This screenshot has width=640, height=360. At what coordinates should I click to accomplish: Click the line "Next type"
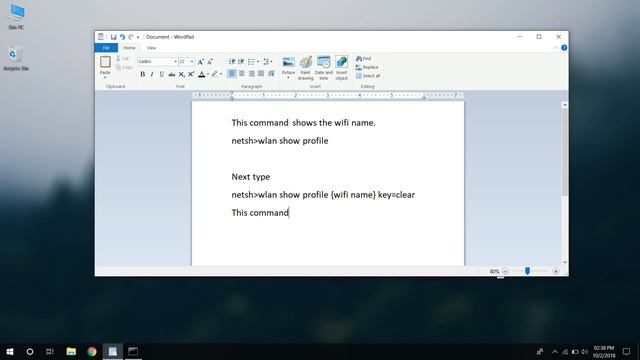tap(251, 177)
